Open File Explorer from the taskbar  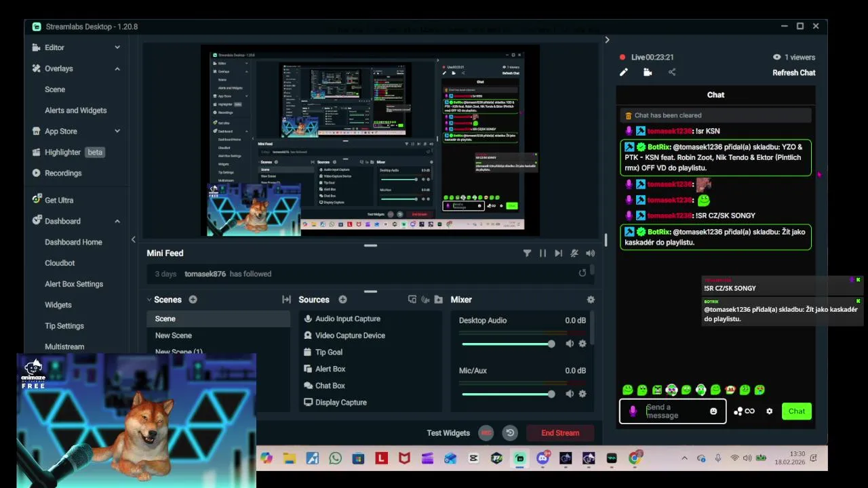[290, 458]
